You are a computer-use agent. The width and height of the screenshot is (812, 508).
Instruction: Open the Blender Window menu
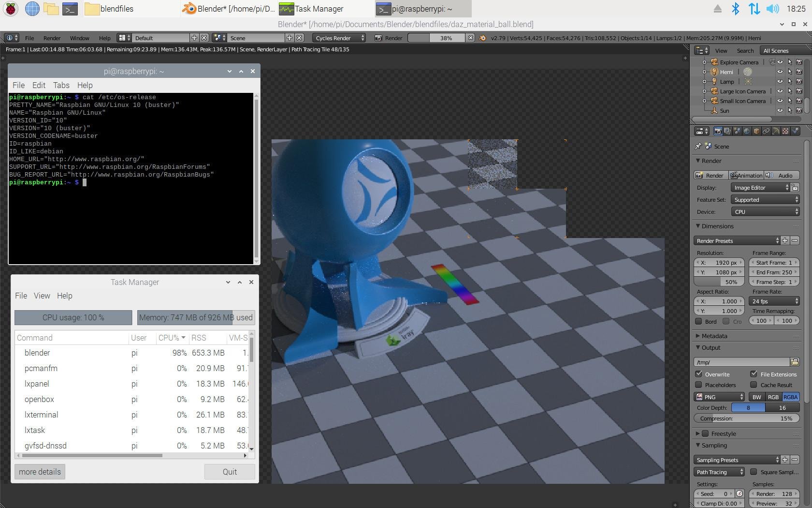pyautogui.click(x=79, y=38)
